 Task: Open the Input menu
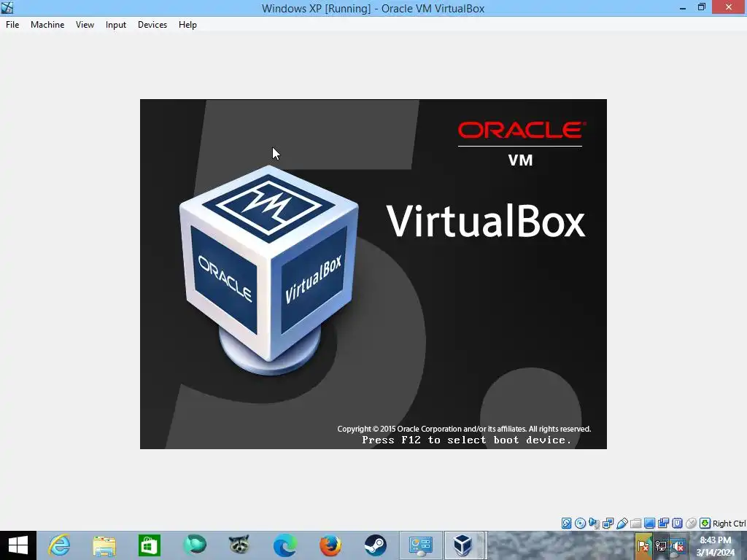coord(116,25)
